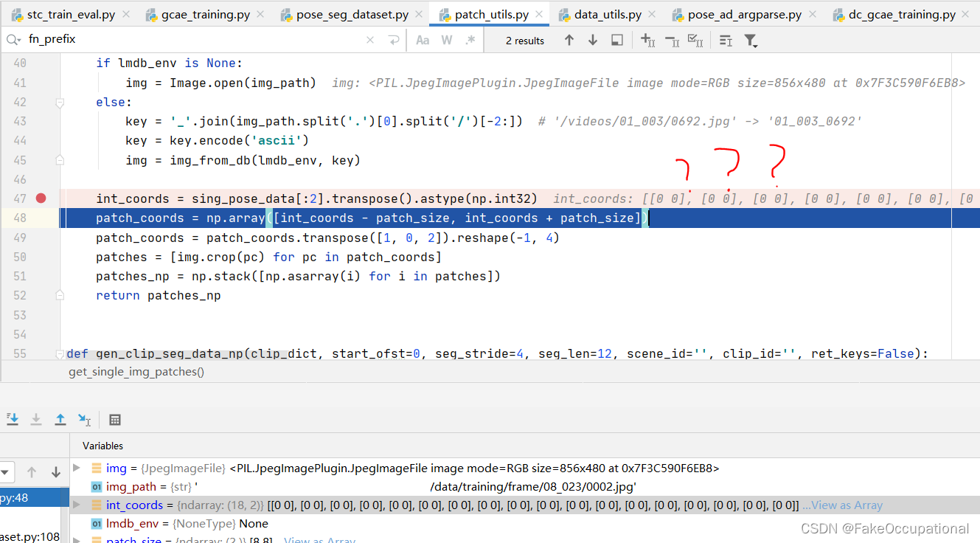Click Run to Cursor debugger icon
Screen dimensions: 980x543
tap(85, 420)
